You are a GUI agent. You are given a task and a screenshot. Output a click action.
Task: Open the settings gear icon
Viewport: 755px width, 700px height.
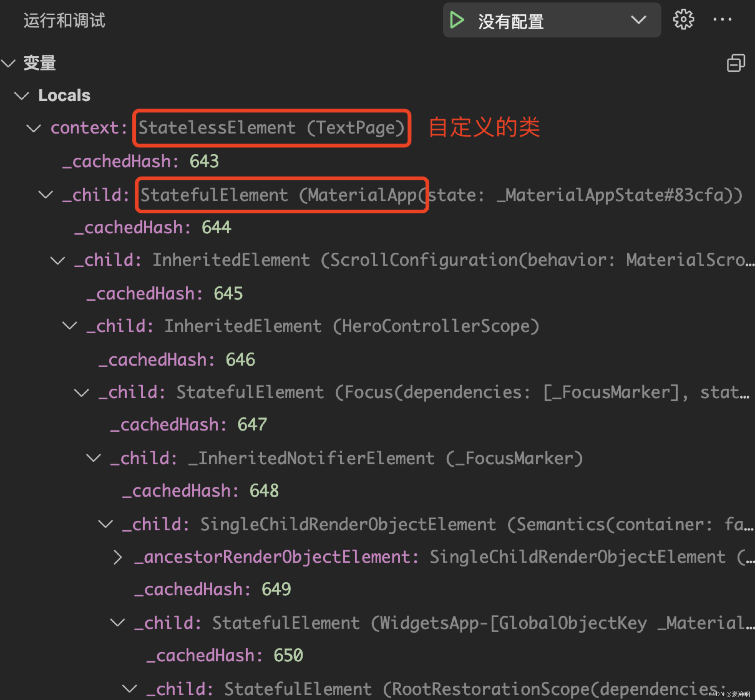pyautogui.click(x=684, y=20)
